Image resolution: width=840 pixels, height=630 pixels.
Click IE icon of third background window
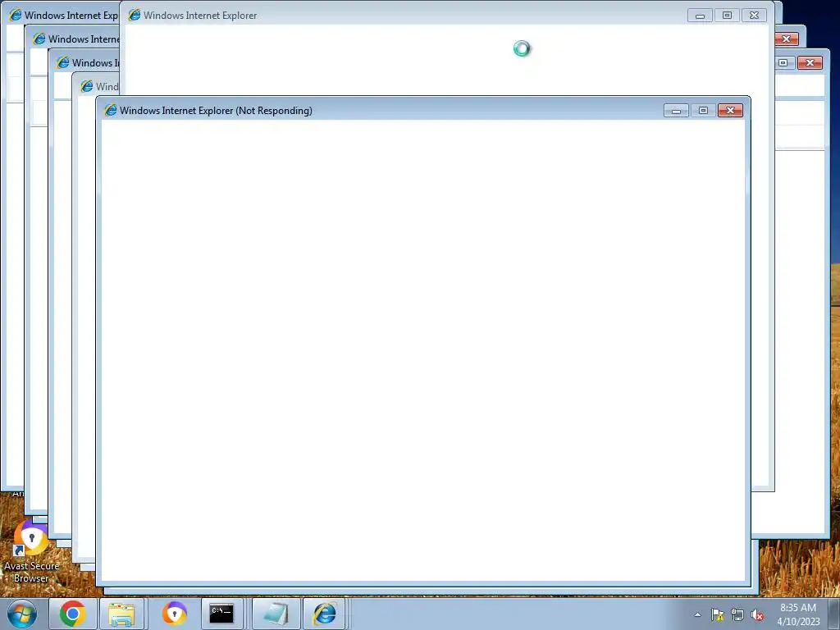tap(63, 62)
